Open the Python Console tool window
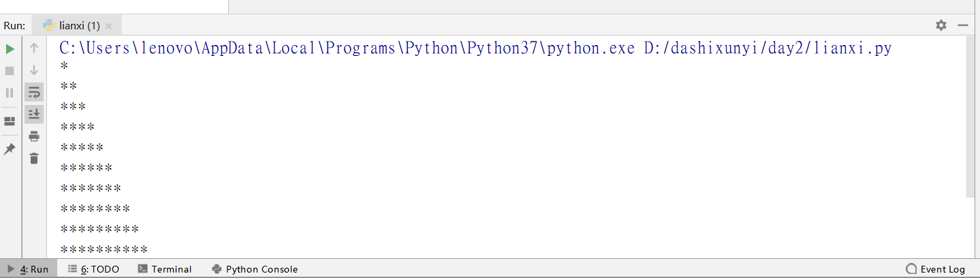This screenshot has height=278, width=980. pyautogui.click(x=255, y=269)
